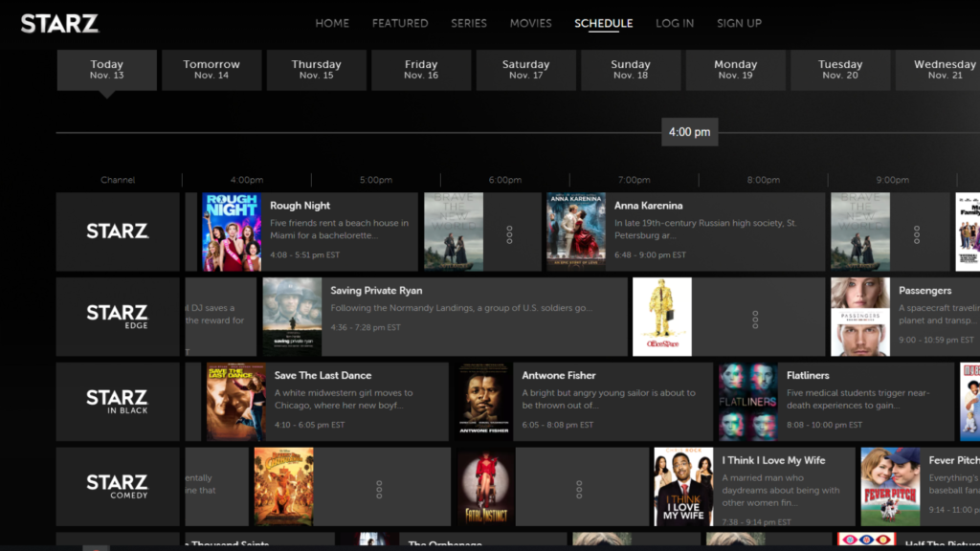Click the LOG IN link
980x551 pixels.
click(675, 23)
